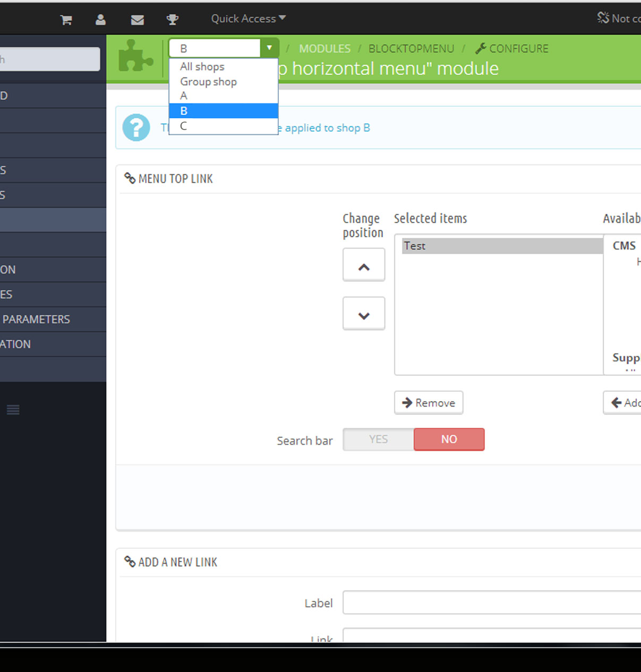Collapse sidebar with the hamburger lines icon
The height and width of the screenshot is (672, 641).
click(13, 410)
